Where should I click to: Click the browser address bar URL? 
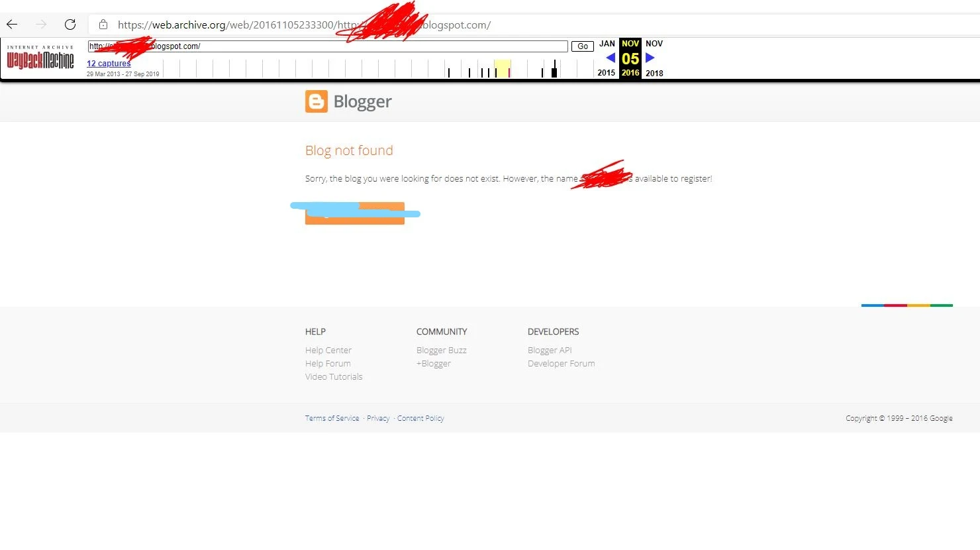(304, 25)
